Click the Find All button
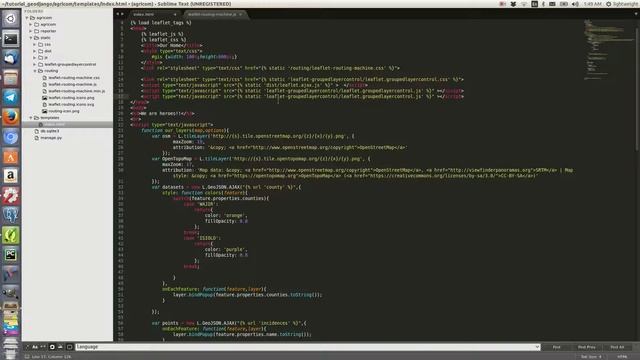Screen dimensions: 640x360 click(617, 347)
